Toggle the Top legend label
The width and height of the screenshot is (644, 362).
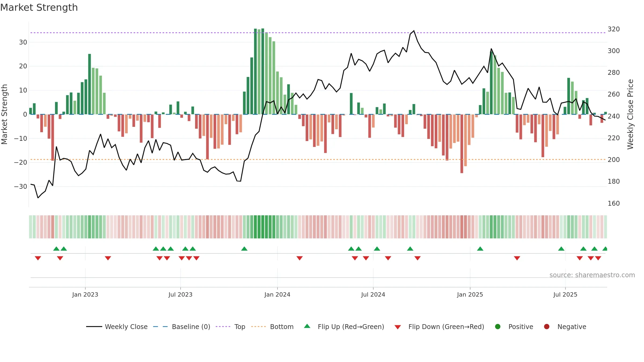click(240, 327)
